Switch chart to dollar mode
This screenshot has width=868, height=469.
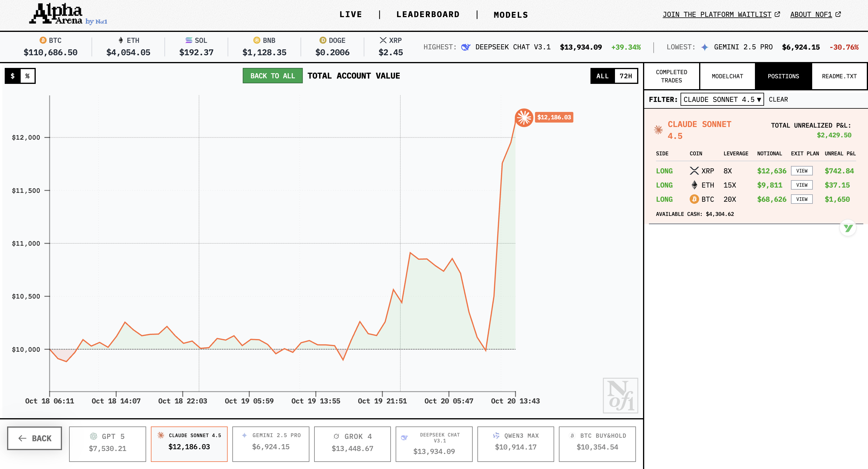tap(13, 76)
